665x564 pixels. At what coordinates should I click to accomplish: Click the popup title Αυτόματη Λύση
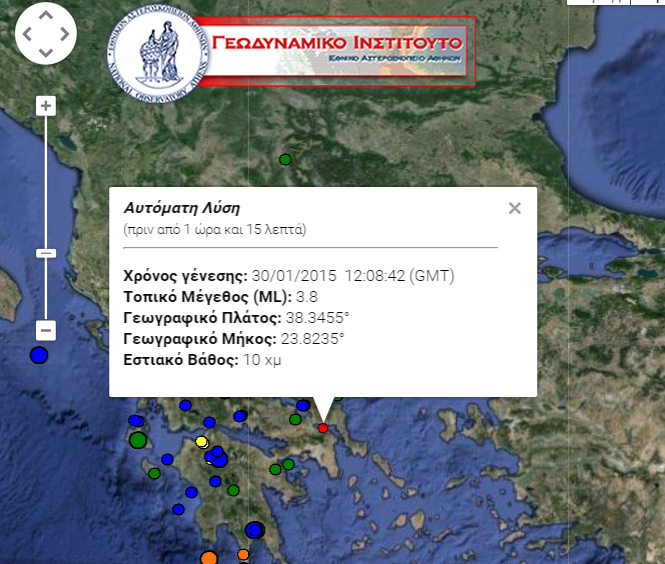coord(182,208)
